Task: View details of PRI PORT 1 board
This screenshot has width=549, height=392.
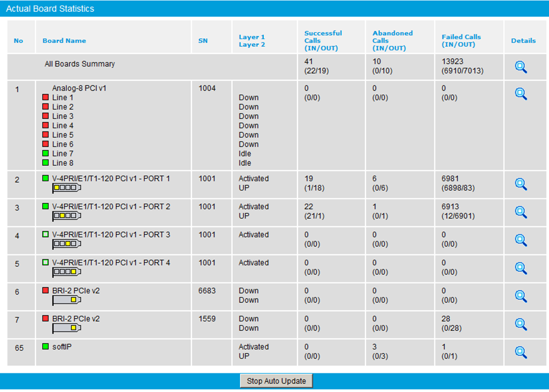Action: 521,184
